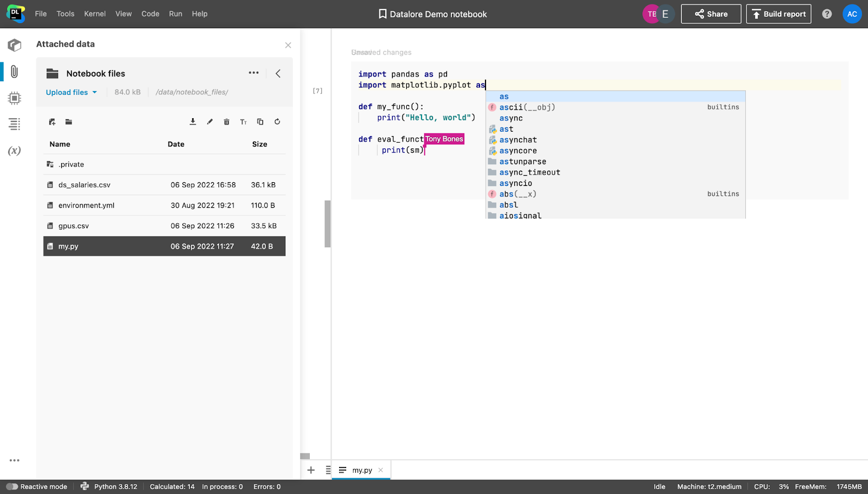Click the copy file icon

260,122
